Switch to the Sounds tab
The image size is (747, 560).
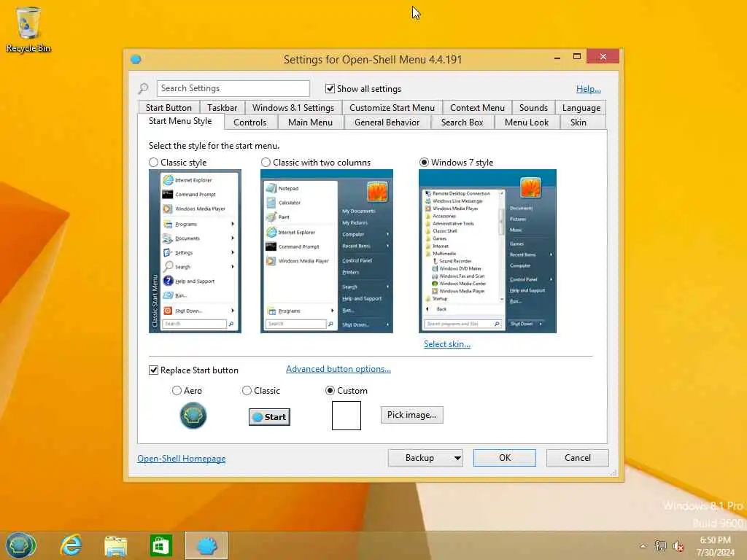click(x=533, y=108)
